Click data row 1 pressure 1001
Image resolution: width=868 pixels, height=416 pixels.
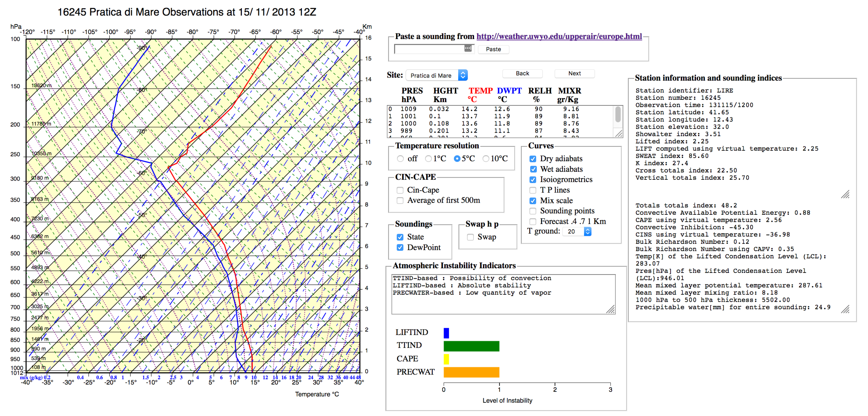pos(408,116)
